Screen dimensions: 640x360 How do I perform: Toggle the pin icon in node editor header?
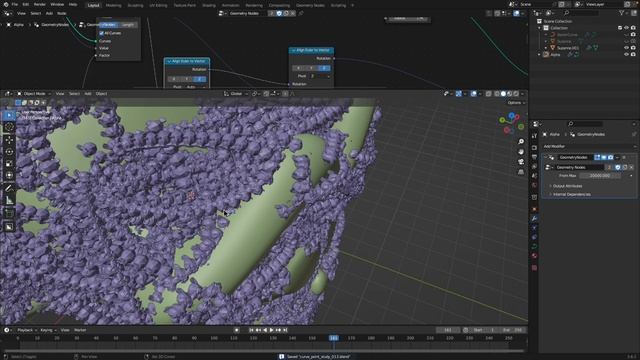(301, 13)
